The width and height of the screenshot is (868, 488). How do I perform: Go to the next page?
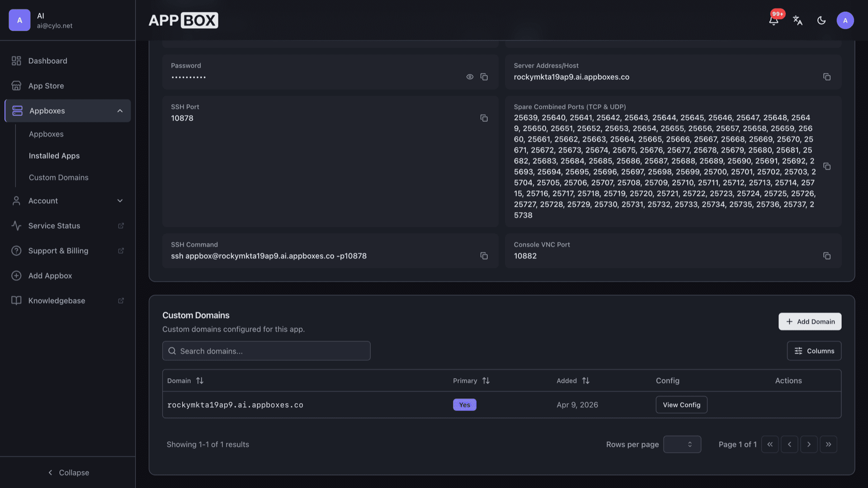coord(809,445)
